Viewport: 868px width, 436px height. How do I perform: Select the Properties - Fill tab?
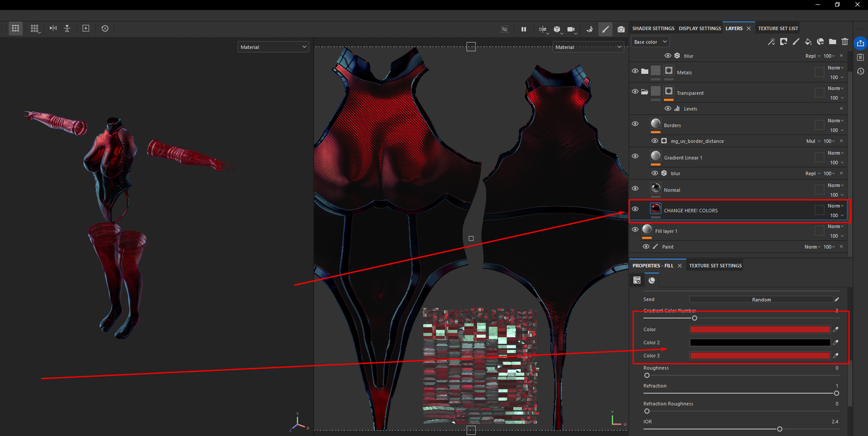pos(653,266)
